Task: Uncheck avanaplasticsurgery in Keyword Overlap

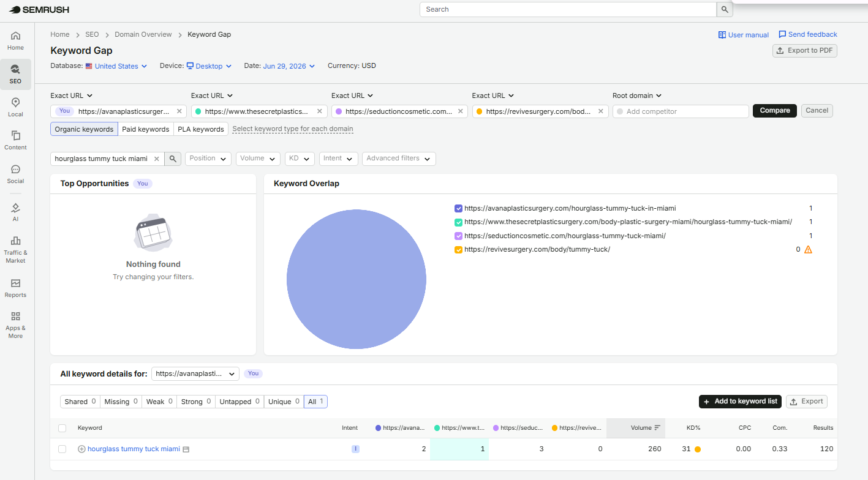Action: coord(458,208)
